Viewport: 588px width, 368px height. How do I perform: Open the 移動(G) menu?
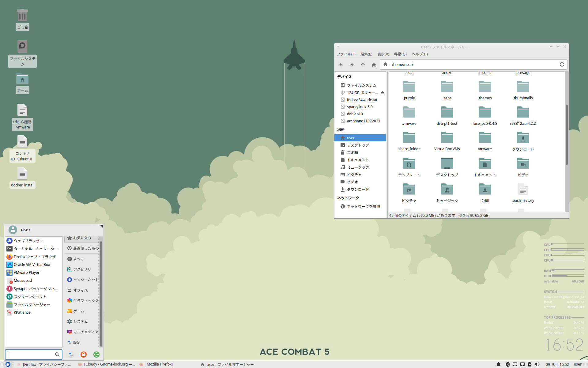pyautogui.click(x=400, y=54)
